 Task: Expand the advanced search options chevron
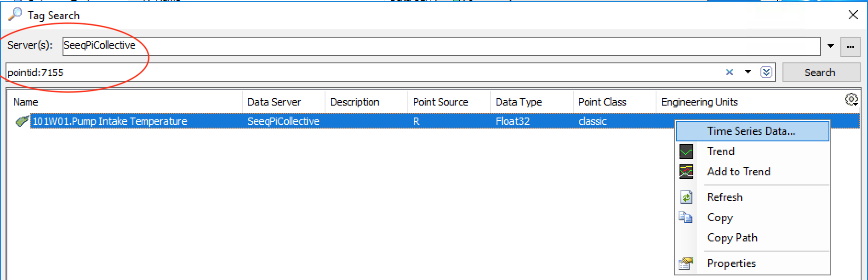point(766,72)
